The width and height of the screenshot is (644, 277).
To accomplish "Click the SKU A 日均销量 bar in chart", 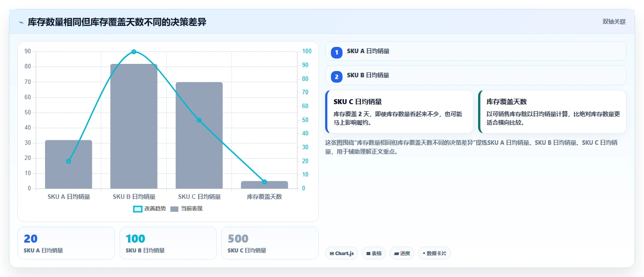I will pos(69,164).
